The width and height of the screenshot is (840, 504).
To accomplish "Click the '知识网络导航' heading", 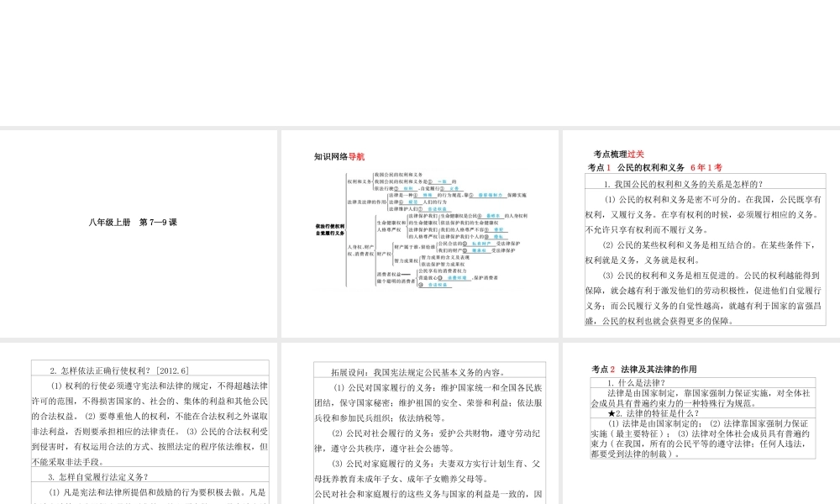I will pyautogui.click(x=339, y=157).
